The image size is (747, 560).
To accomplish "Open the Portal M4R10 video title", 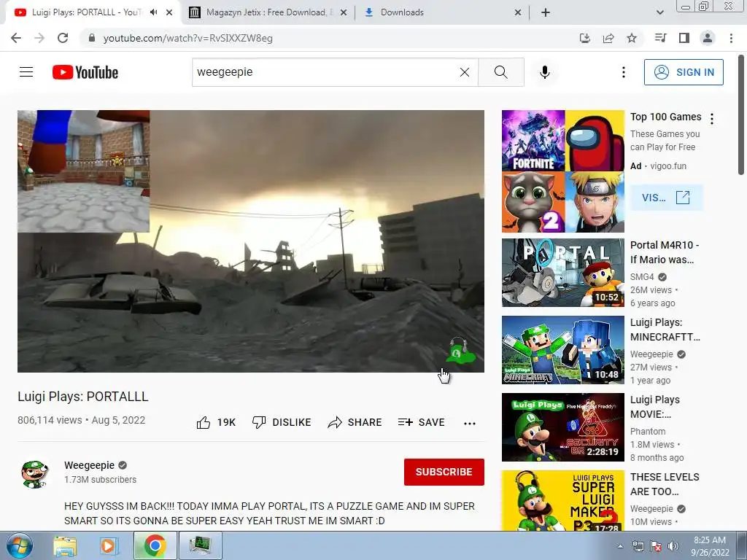I will pos(665,252).
